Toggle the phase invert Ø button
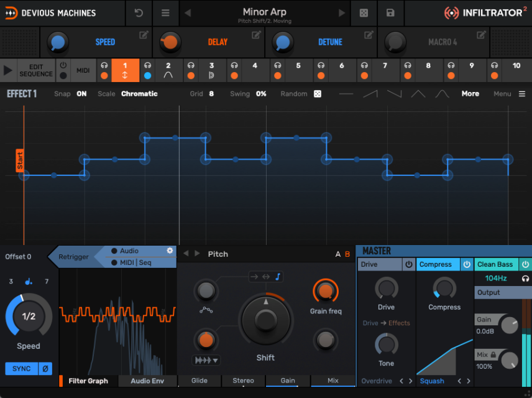The width and height of the screenshot is (532, 398). point(45,368)
